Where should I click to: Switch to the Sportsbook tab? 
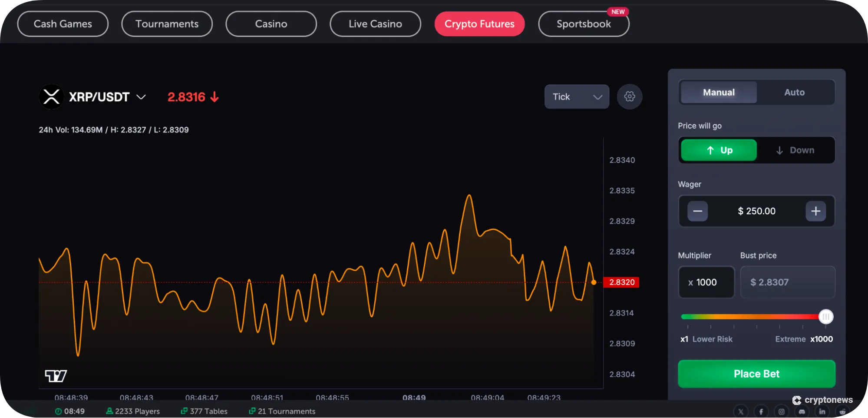point(584,24)
